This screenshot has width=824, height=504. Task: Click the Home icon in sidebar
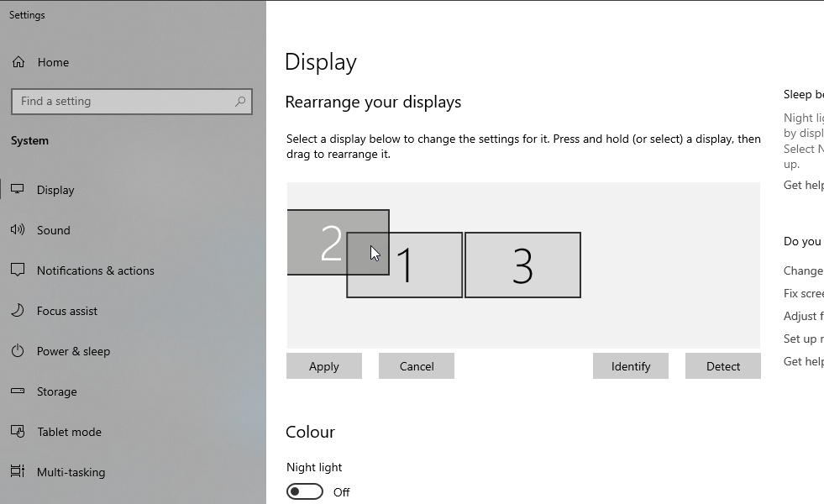[x=18, y=62]
